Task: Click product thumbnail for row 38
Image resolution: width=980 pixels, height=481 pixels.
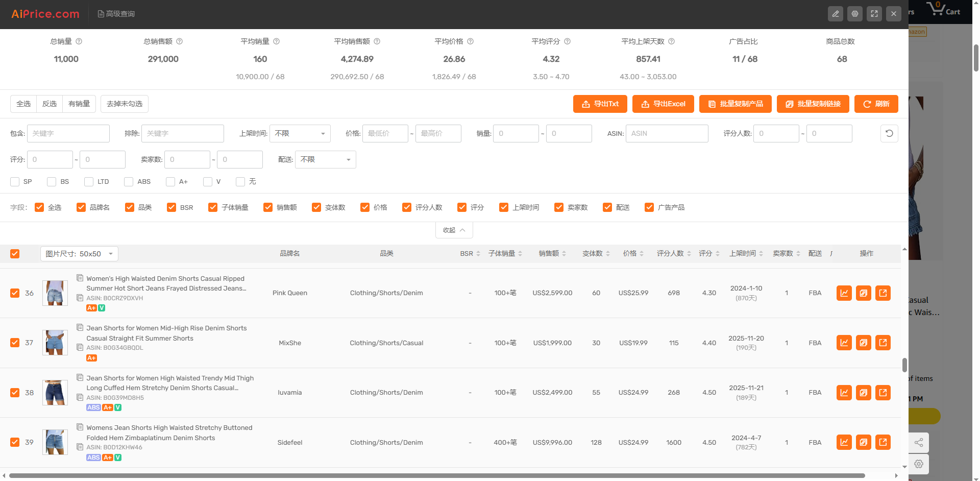Action: click(x=55, y=393)
